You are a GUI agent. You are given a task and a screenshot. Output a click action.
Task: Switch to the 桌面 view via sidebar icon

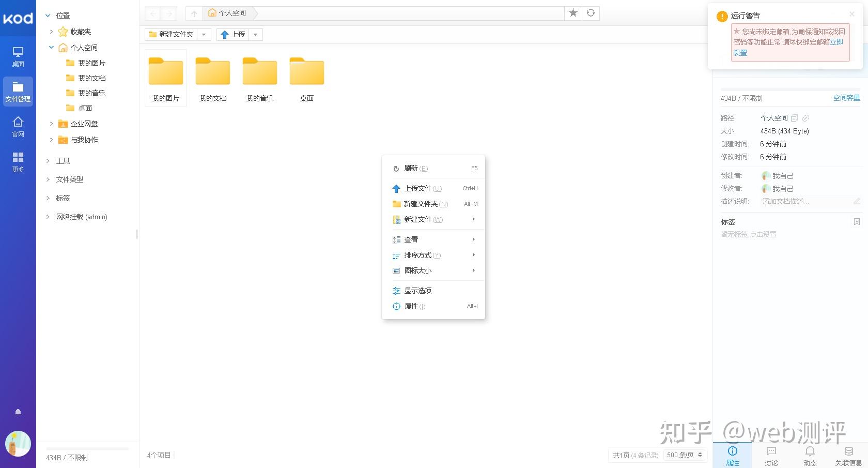tap(18, 56)
